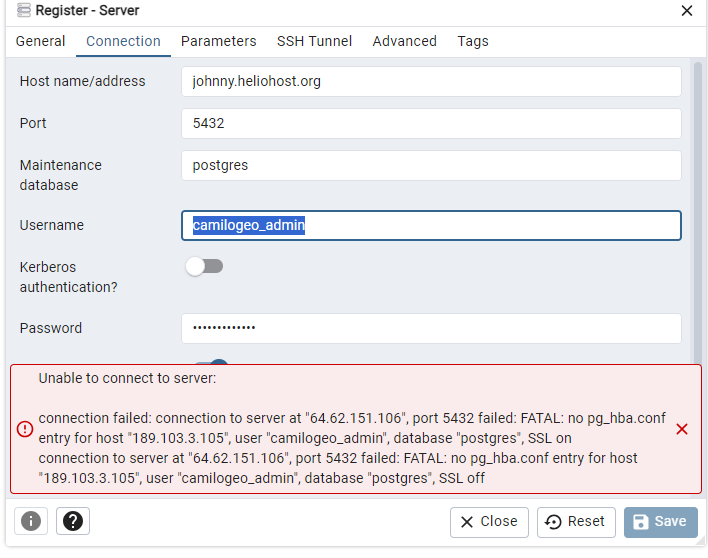
Task: Toggle Kerberos authentication switch
Action: pos(204,266)
